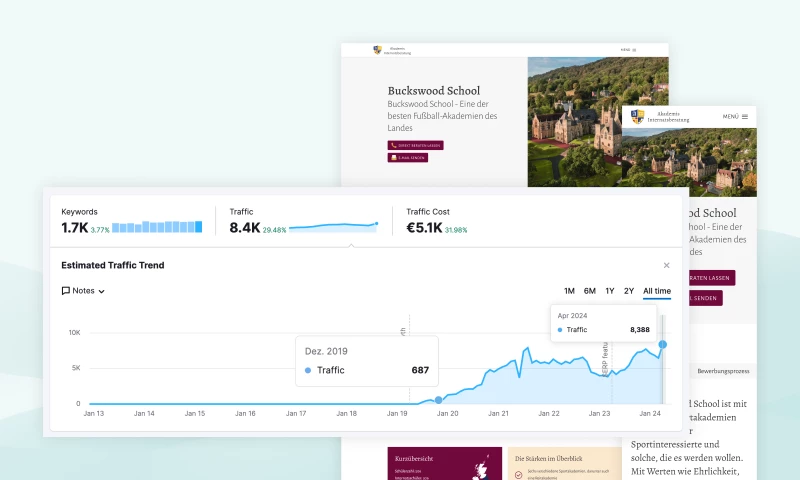Screen dimensions: 800x480
Task: Close the Estimated Traffic Trend panel
Action: point(666,265)
